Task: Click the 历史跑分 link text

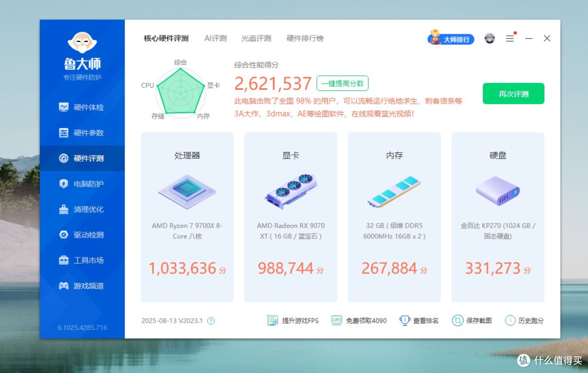Action: coord(531,321)
